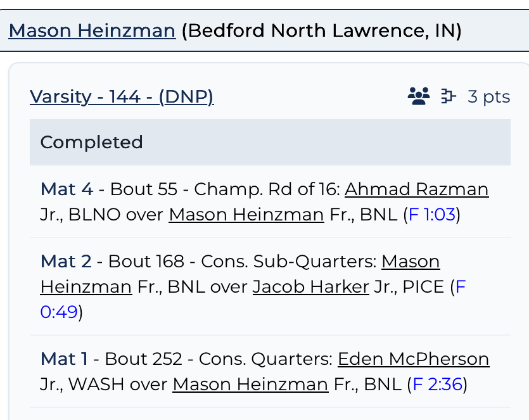Open the Varsity - 144 - (DNP) link

point(122,97)
